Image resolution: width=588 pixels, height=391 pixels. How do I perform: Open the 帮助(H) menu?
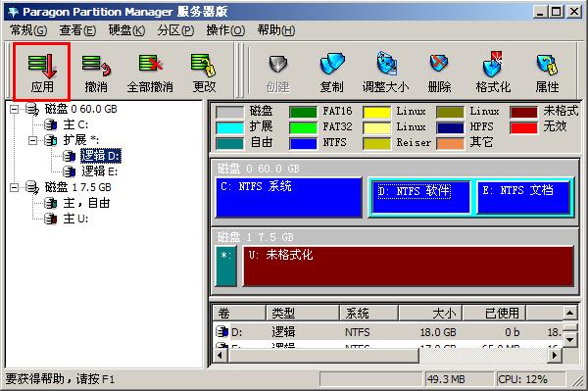276,30
